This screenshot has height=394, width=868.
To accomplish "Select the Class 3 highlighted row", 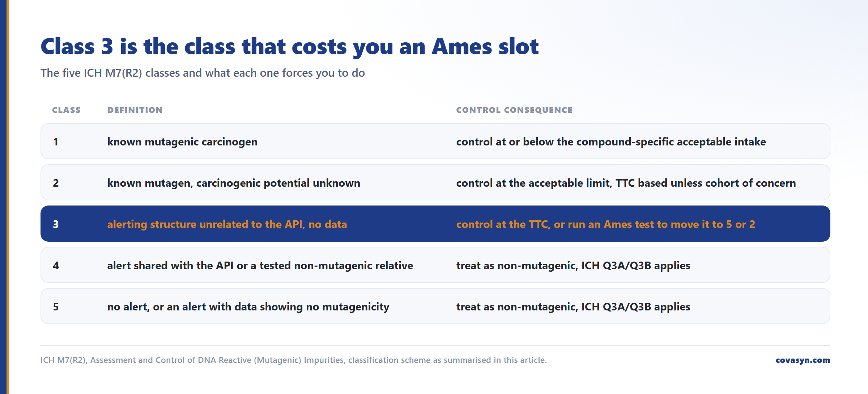I will tap(435, 224).
